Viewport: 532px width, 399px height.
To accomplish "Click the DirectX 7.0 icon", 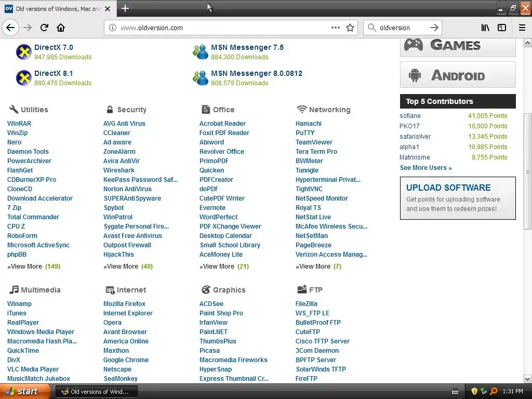I will tap(24, 52).
